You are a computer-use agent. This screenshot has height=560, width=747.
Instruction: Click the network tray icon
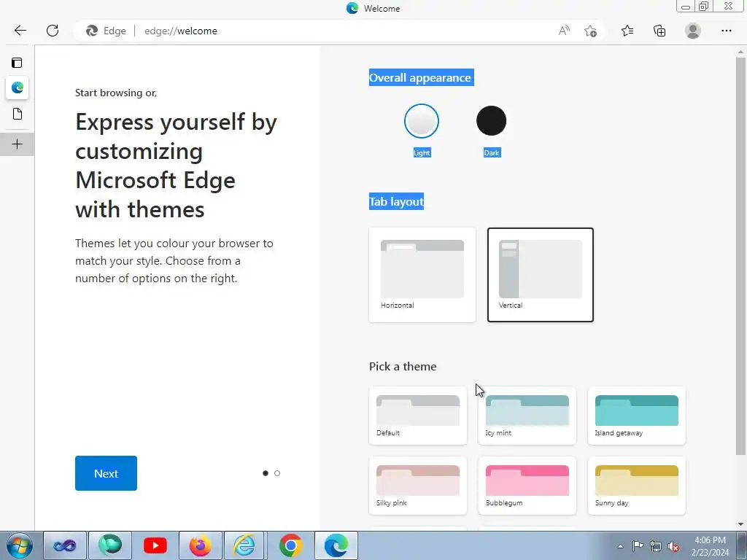(656, 546)
